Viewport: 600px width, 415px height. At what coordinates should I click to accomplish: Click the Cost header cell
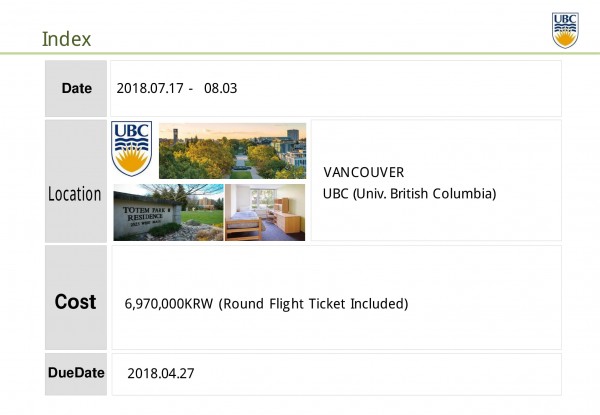(76, 298)
